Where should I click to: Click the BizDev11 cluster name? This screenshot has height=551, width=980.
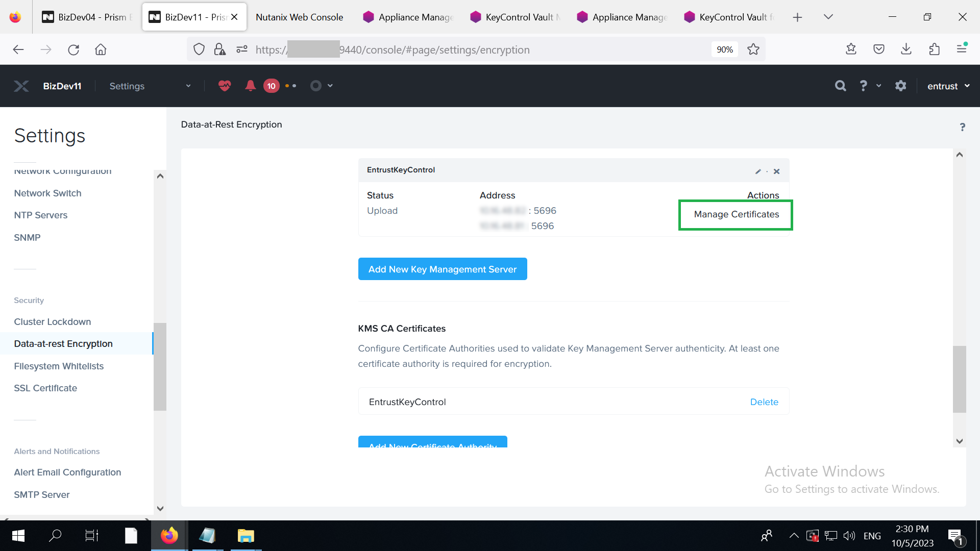coord(62,86)
